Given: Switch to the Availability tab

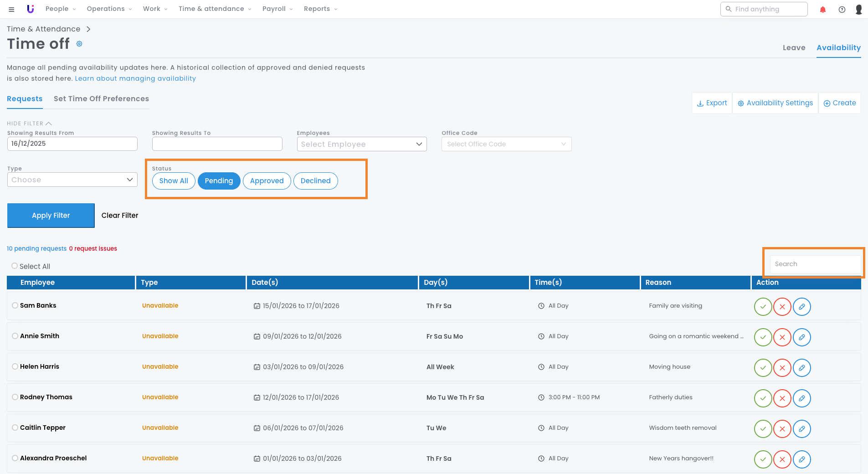Looking at the screenshot, I should (x=838, y=48).
